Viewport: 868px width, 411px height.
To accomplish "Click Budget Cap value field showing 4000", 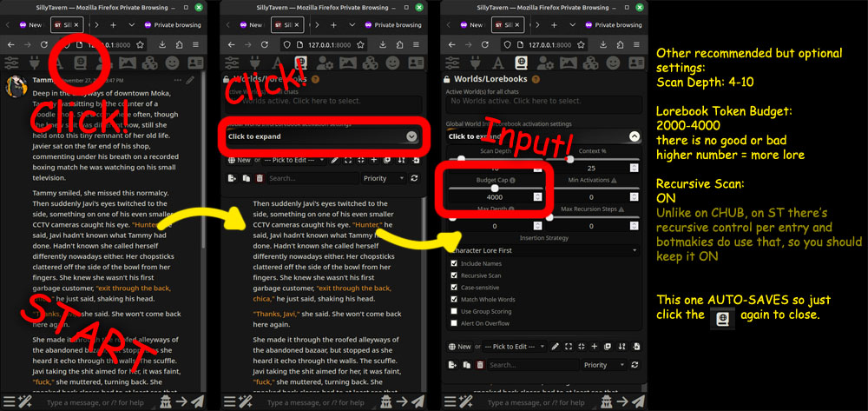I will click(495, 197).
